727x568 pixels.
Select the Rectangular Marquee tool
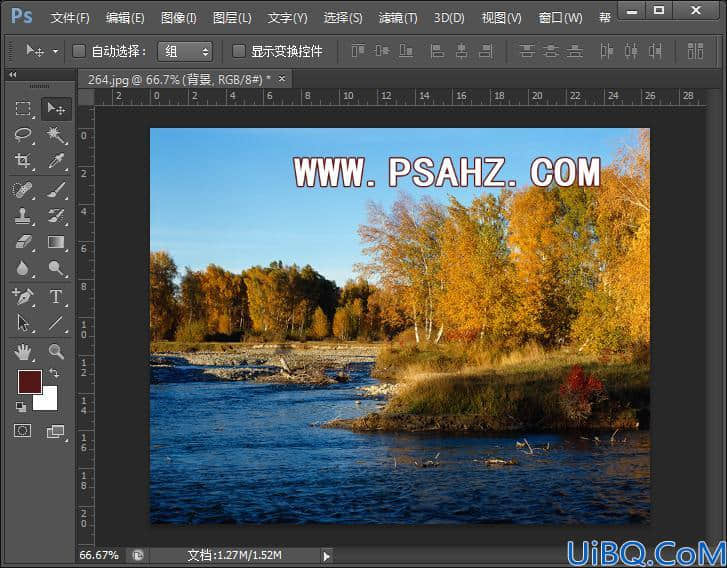23,109
